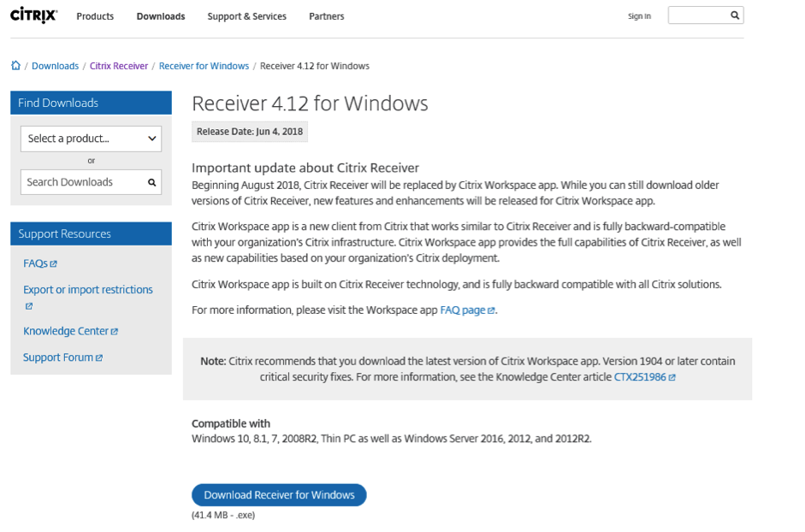Click the magnifier icon in top search box
The height and width of the screenshot is (532, 805).
pyautogui.click(x=734, y=15)
